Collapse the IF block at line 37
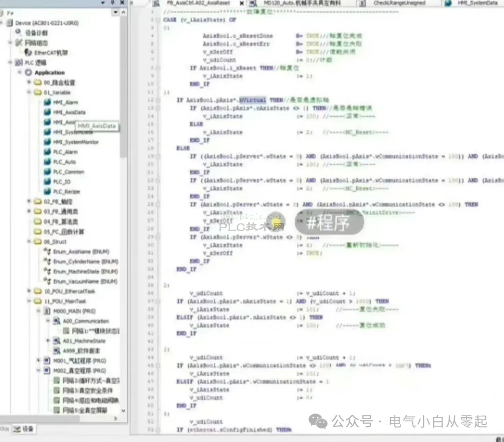Screen dimensions: 504x442 tap(158, 301)
